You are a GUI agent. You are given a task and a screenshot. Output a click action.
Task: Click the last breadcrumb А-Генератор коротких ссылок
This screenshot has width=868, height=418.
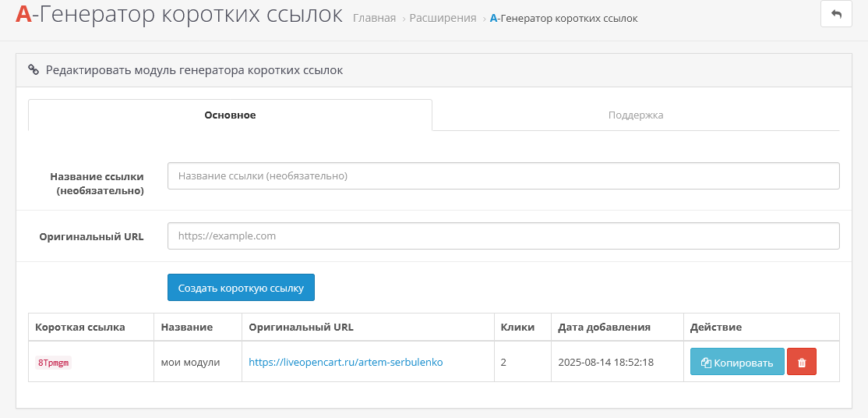point(563,18)
